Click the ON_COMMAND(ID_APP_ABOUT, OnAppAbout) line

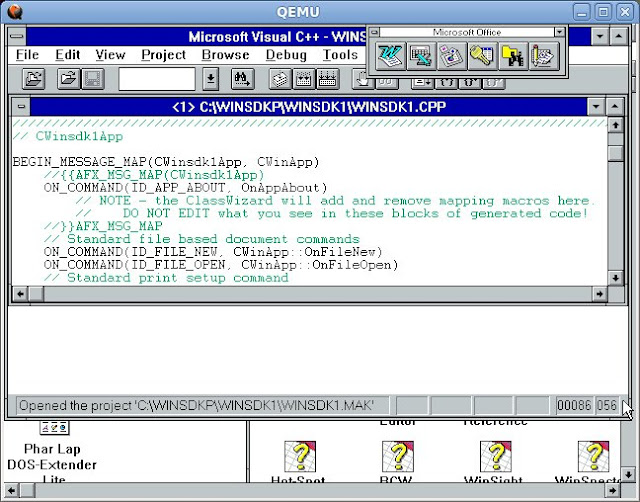tap(186, 188)
